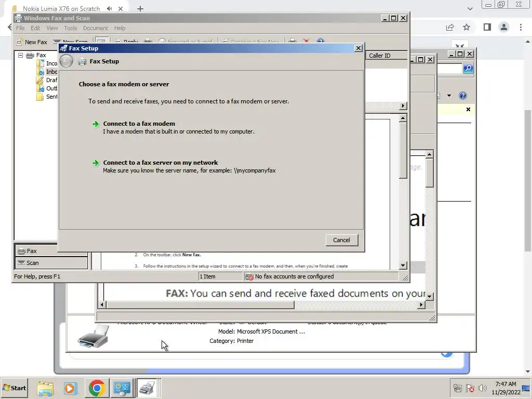Select the Drafts folder icon in tree
532x399 pixels.
[x=40, y=80]
